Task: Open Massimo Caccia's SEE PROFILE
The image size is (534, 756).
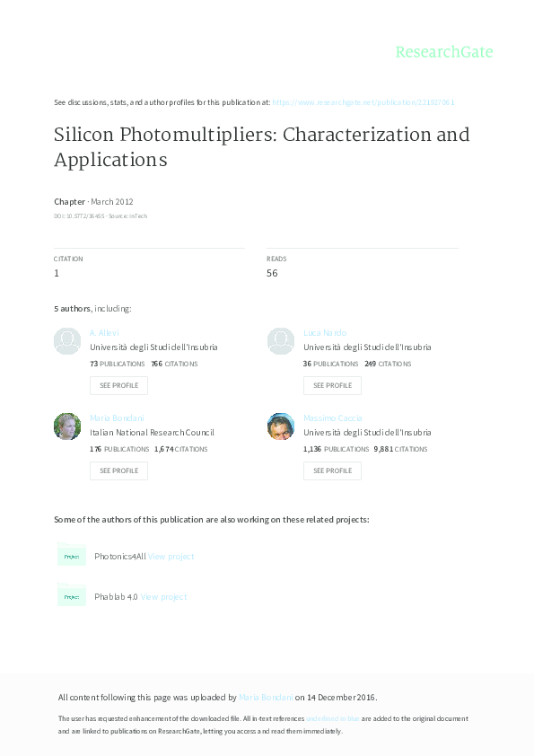Action: pyautogui.click(x=332, y=470)
